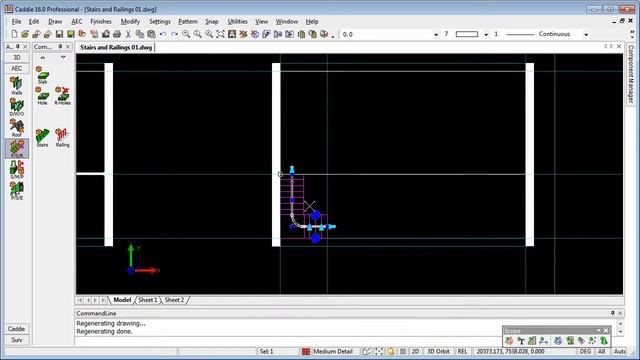Select Stairs and Railings 01.dwg document tab

pyautogui.click(x=116, y=47)
